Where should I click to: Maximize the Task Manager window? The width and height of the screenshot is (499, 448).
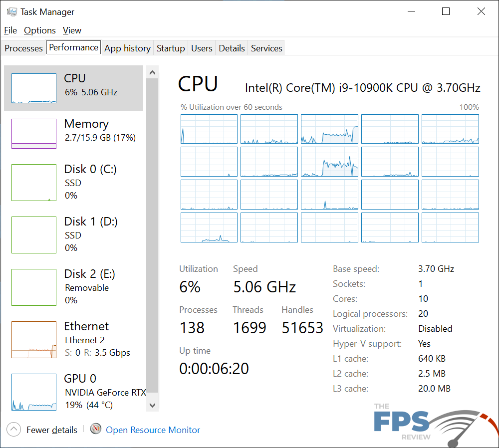click(446, 11)
